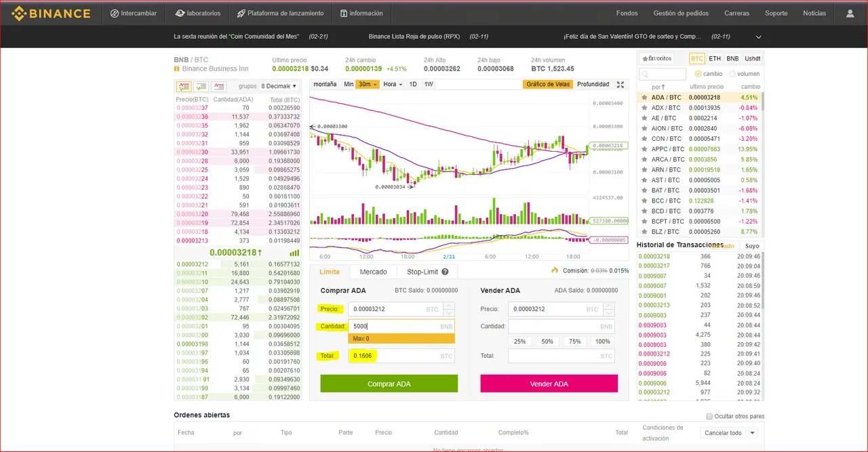868x452 pixels.
Task: Star the APPC / BTC pair
Action: (645, 149)
